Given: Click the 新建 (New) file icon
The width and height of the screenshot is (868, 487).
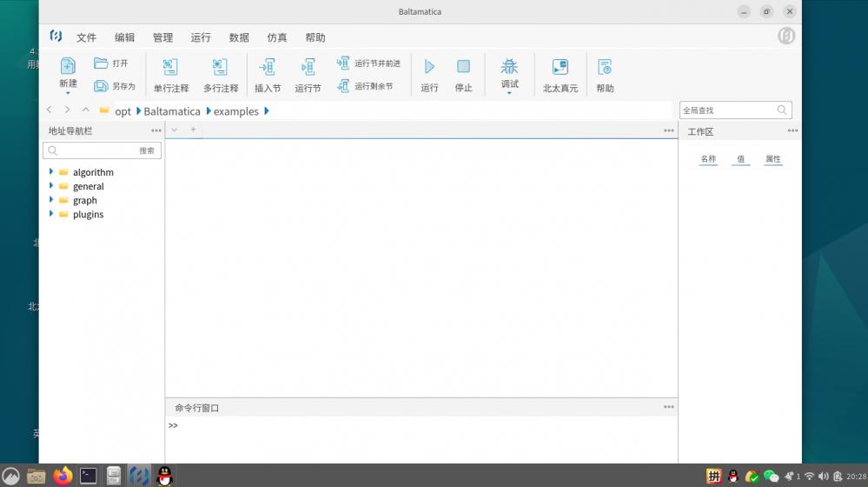Looking at the screenshot, I should point(68,66).
